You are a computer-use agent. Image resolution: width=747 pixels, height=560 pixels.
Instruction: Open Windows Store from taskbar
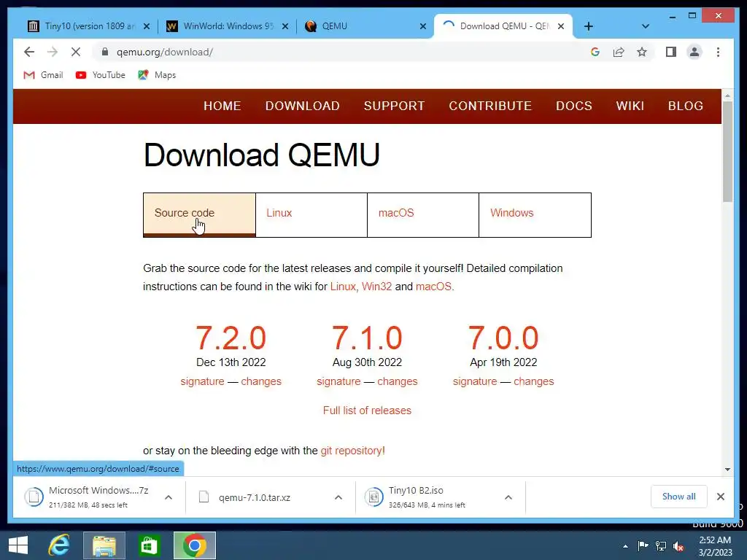tap(149, 545)
